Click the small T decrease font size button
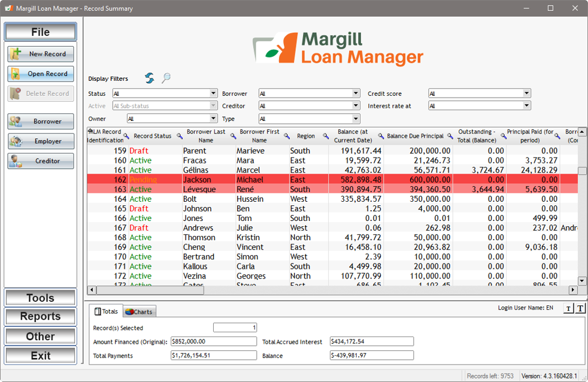Screen dimensions: 588x382 coord(568,309)
